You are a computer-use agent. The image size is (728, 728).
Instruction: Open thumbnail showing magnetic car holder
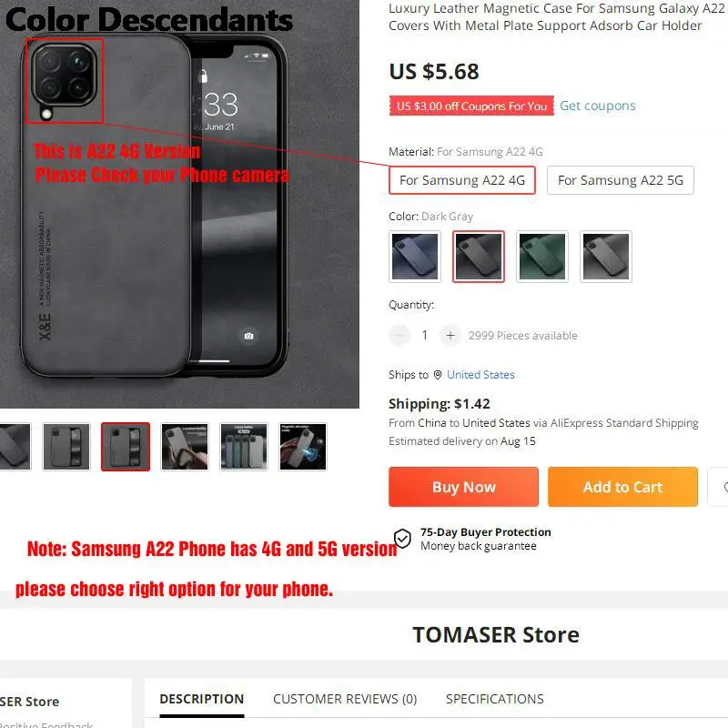303,447
